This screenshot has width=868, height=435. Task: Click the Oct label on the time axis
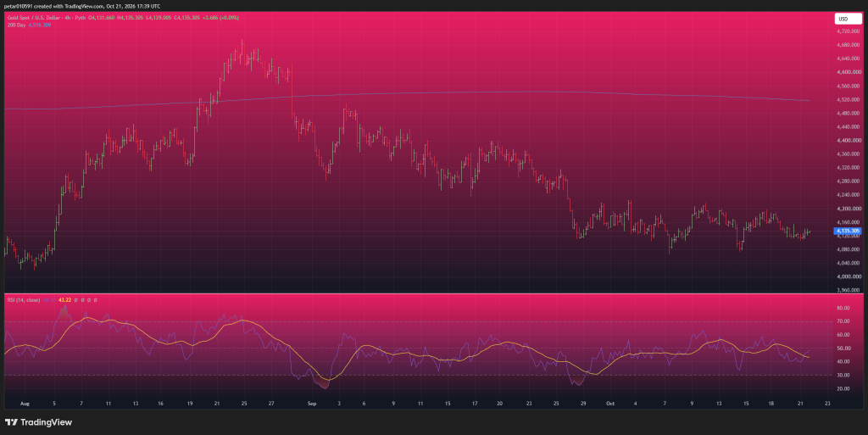[610, 404]
